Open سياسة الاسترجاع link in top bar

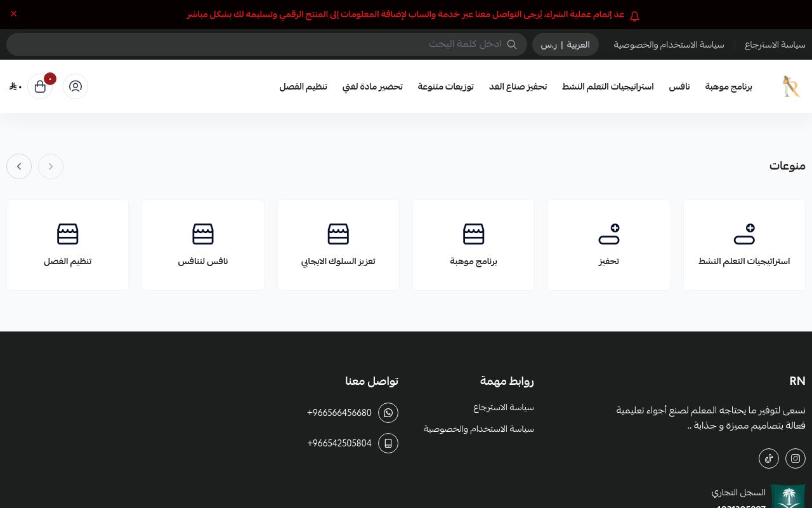[x=775, y=44]
